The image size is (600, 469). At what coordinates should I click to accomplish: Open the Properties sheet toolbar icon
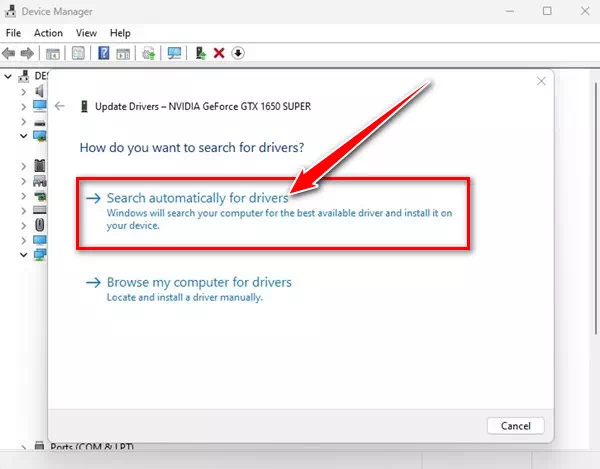point(78,53)
